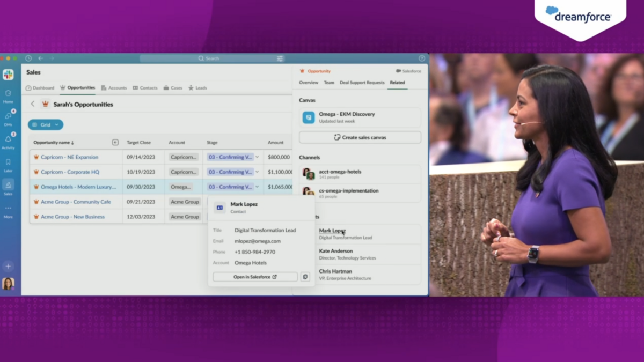
Task: Open Capricorn - Corporate HQ opportunity link
Action: 70,172
